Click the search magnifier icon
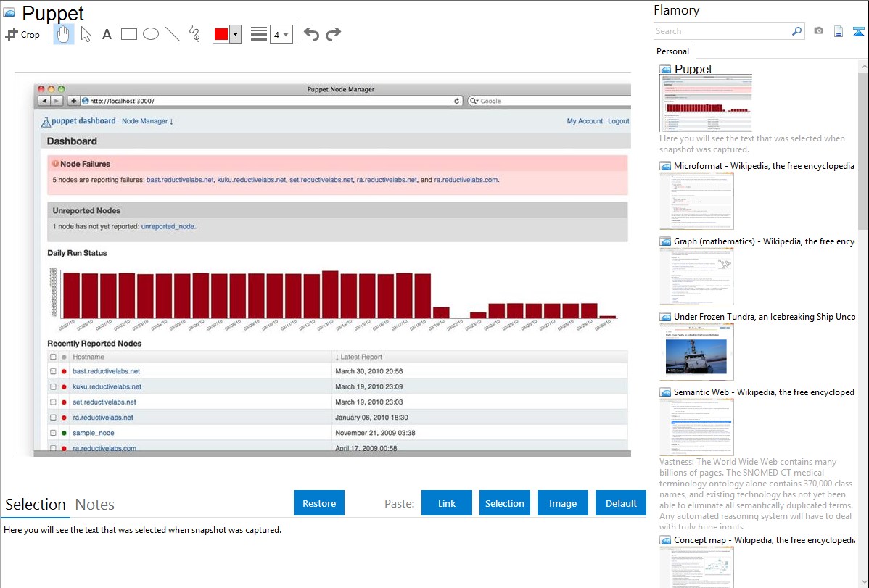The height and width of the screenshot is (588, 869). (x=796, y=31)
